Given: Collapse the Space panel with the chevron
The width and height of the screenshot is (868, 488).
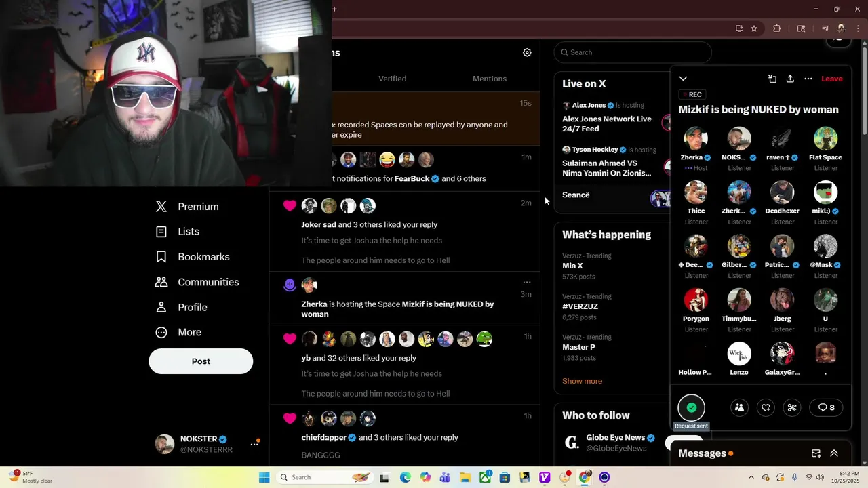Looking at the screenshot, I should pos(683,79).
